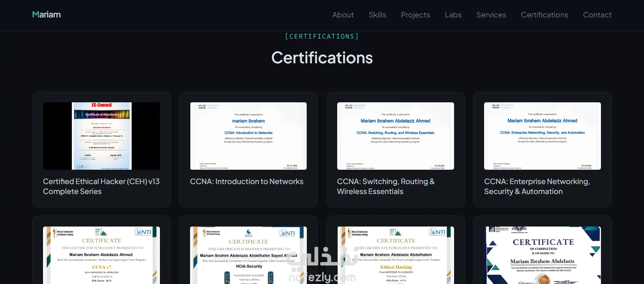Click the '[CERTIFICATIONS]' section tag text

point(322,36)
